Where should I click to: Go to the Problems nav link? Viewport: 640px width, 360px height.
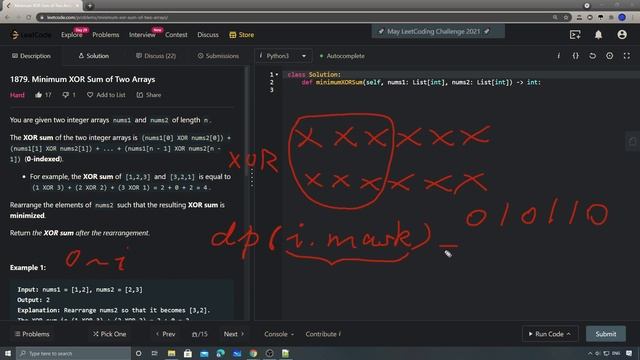[x=106, y=35]
